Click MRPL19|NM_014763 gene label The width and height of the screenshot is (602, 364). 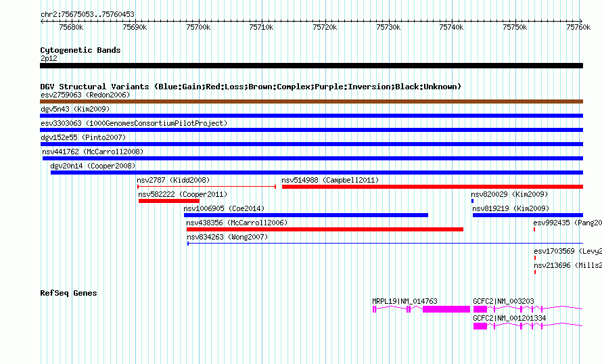tap(404, 301)
